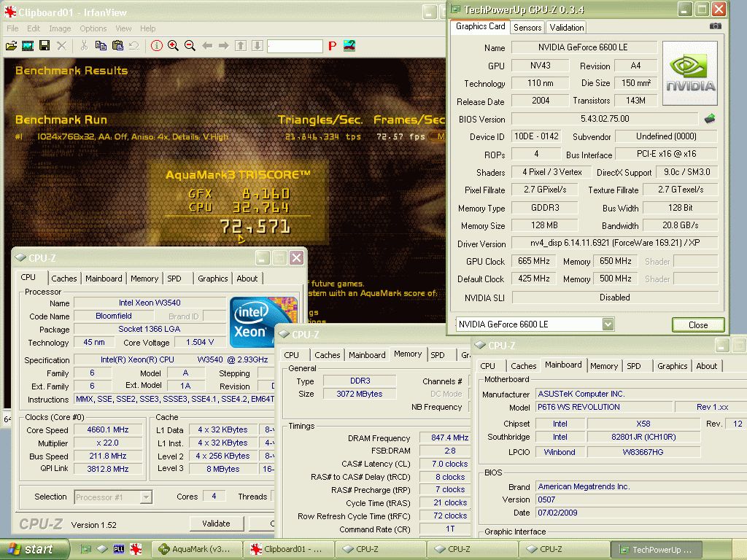Open Caches tab in the front-left CPU-Z window
The height and width of the screenshot is (560, 747).
[64, 279]
